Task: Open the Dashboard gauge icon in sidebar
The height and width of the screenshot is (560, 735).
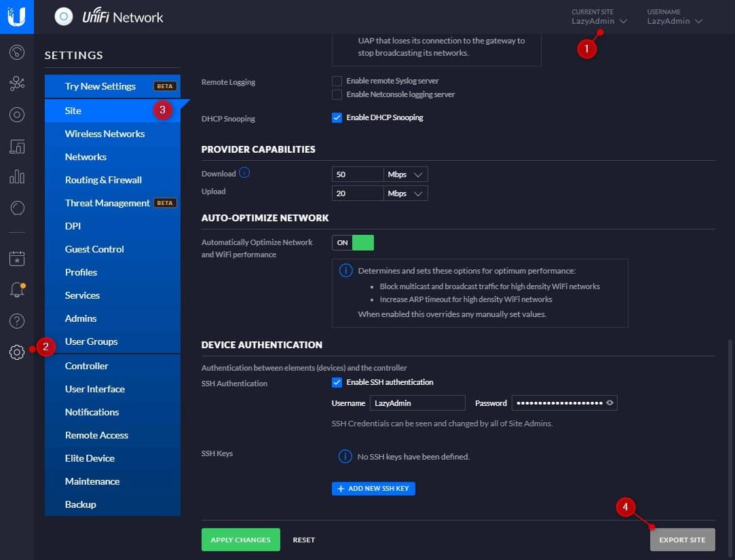Action: pyautogui.click(x=17, y=52)
